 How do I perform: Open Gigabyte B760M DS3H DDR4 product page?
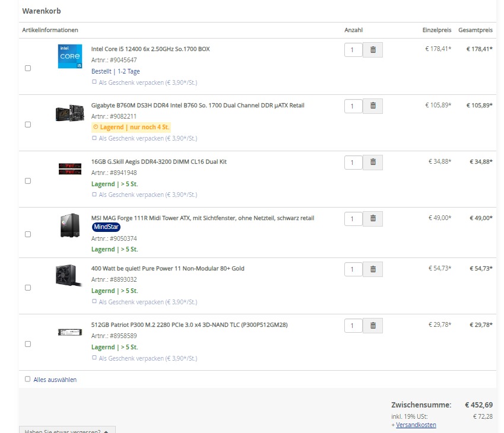(198, 106)
